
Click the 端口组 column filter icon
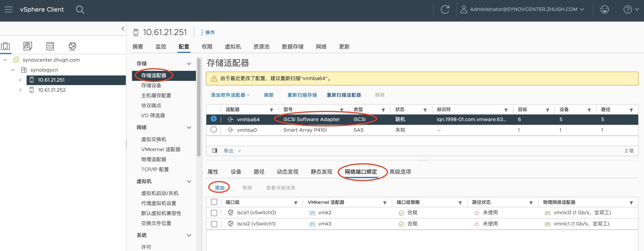tap(296, 203)
